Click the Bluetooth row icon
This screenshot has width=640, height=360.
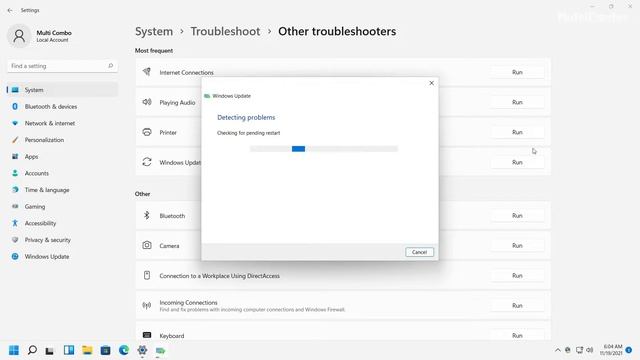(x=147, y=215)
